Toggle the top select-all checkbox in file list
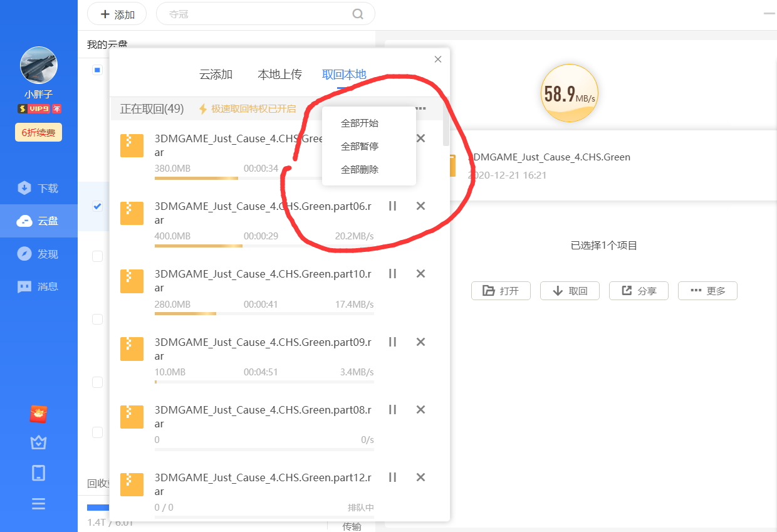 [x=97, y=70]
